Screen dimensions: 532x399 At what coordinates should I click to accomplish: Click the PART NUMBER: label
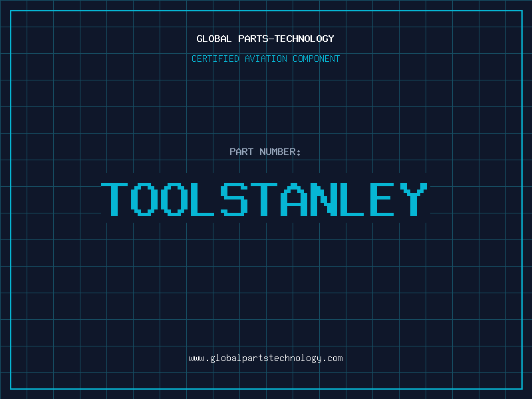(265, 152)
